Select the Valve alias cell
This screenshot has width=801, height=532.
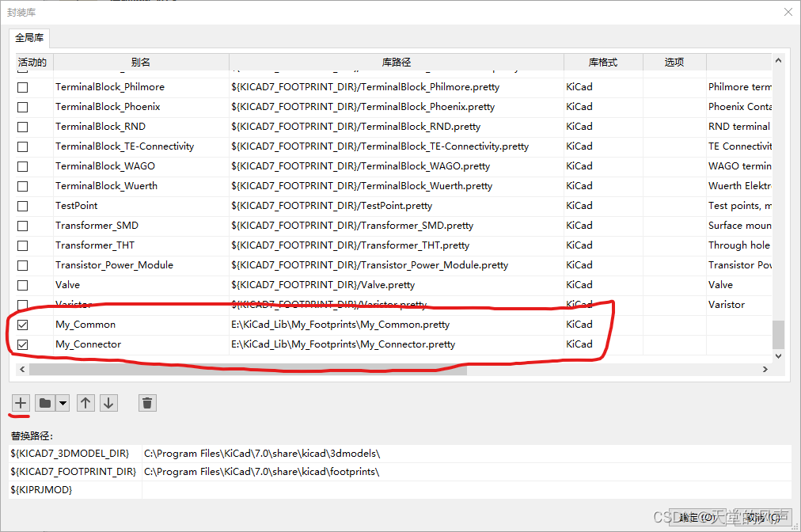pyautogui.click(x=141, y=285)
